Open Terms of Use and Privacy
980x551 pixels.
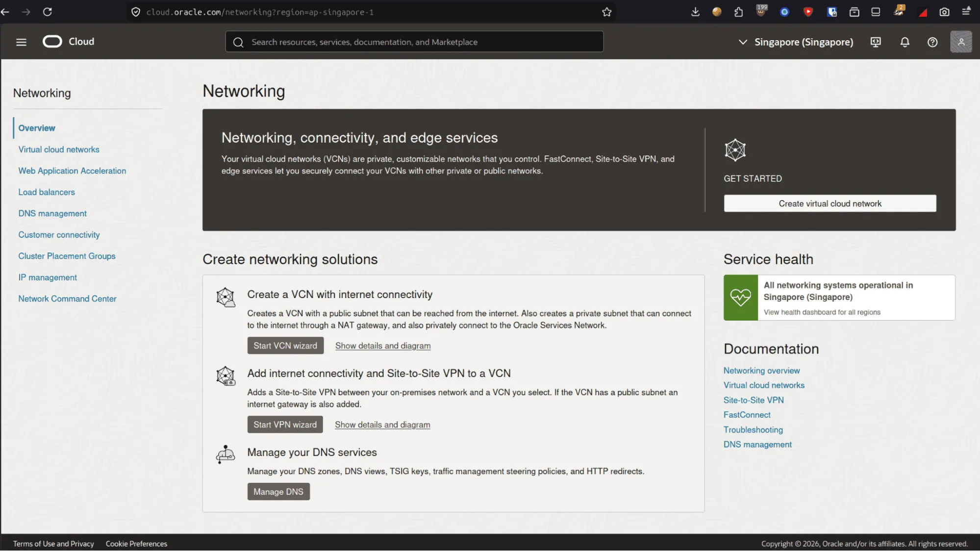[x=53, y=544]
